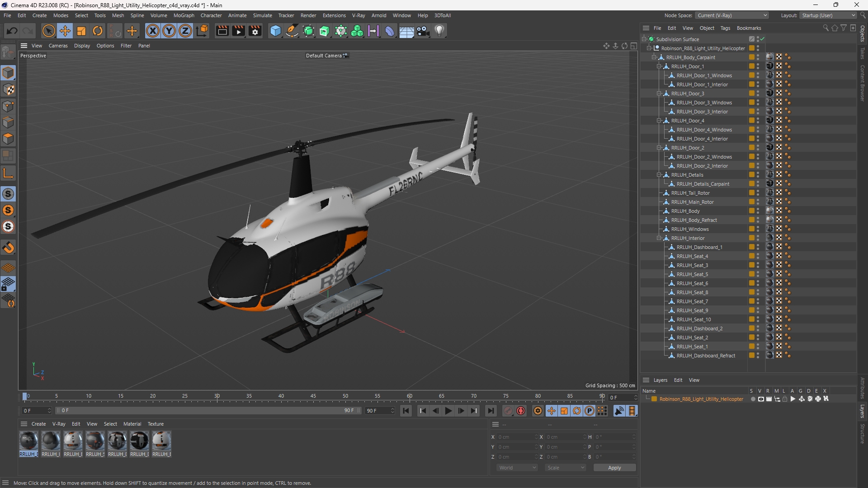
Task: Add a Light object bulb icon
Action: pyautogui.click(x=439, y=31)
